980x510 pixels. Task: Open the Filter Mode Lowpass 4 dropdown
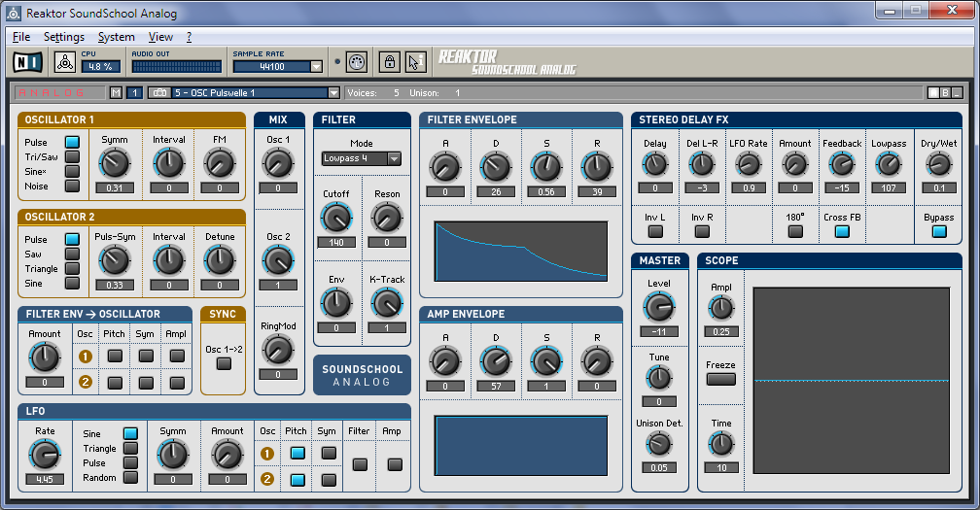click(x=362, y=158)
